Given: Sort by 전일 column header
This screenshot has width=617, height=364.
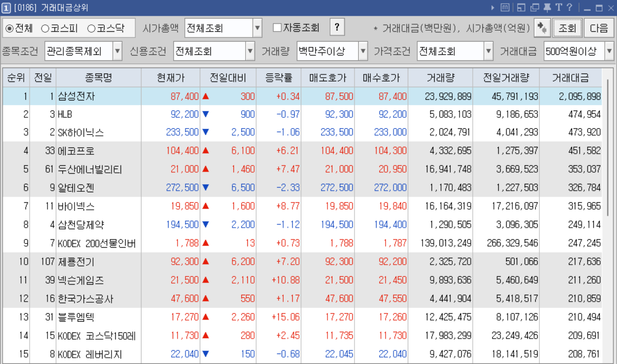Looking at the screenshot, I should click(x=43, y=78).
